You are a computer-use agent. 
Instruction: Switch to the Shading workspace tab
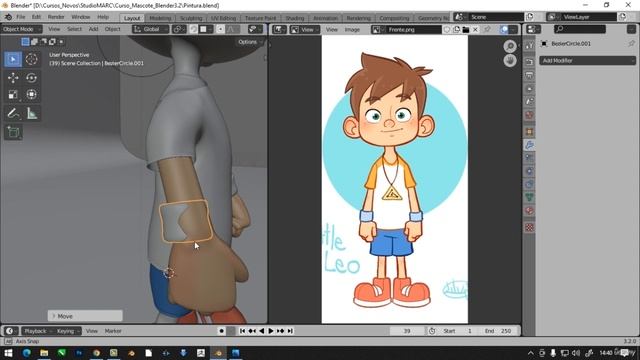pyautogui.click(x=295, y=18)
